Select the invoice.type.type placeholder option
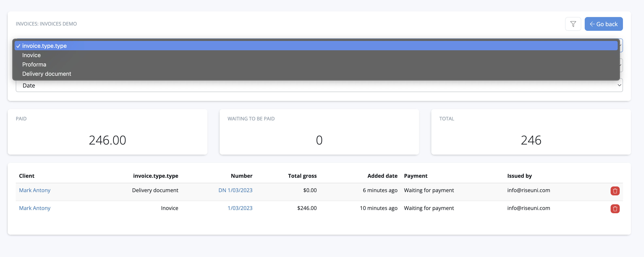 click(45, 46)
